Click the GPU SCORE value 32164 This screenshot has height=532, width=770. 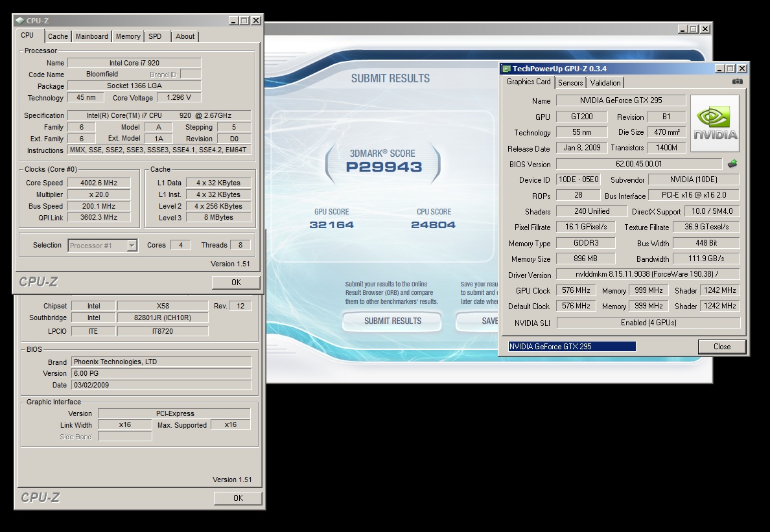tap(331, 225)
